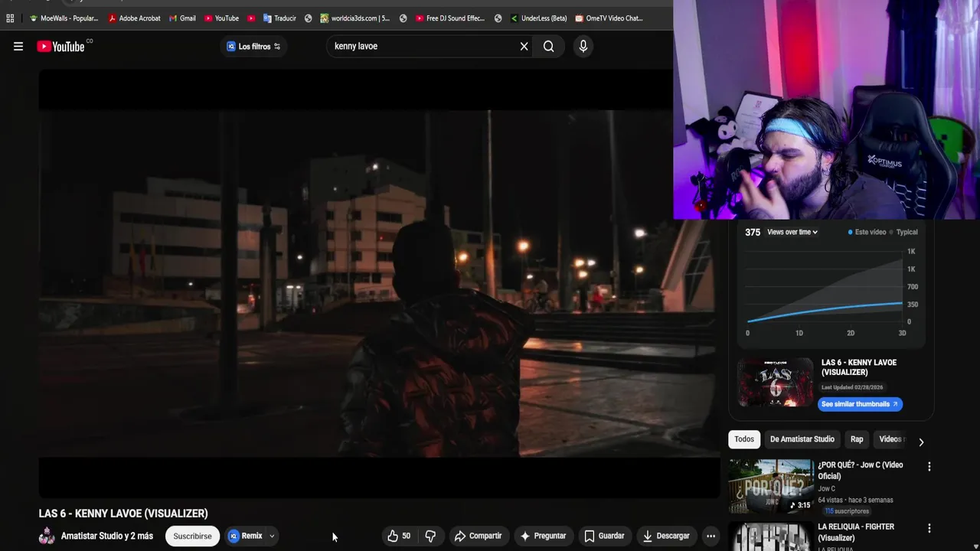This screenshot has width=980, height=551.
Task: Open the unlabeled red YouTube bookmark icon
Action: point(251,18)
